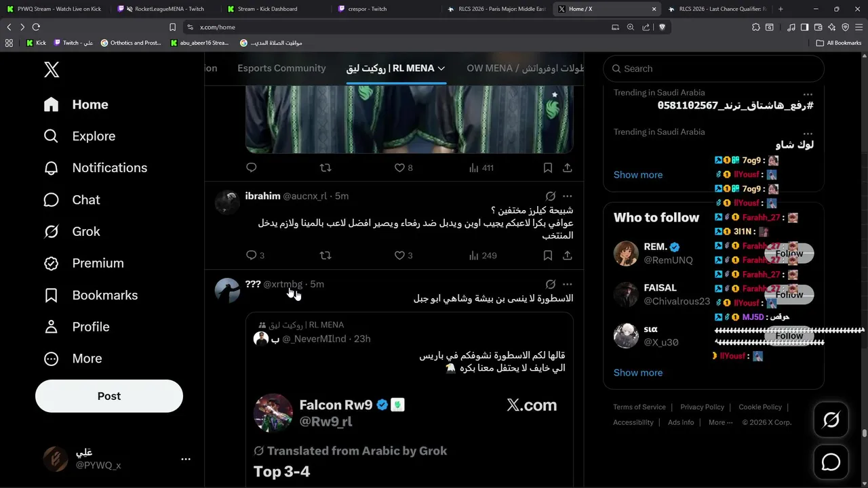Open Grok in the sidebar

pos(72,231)
